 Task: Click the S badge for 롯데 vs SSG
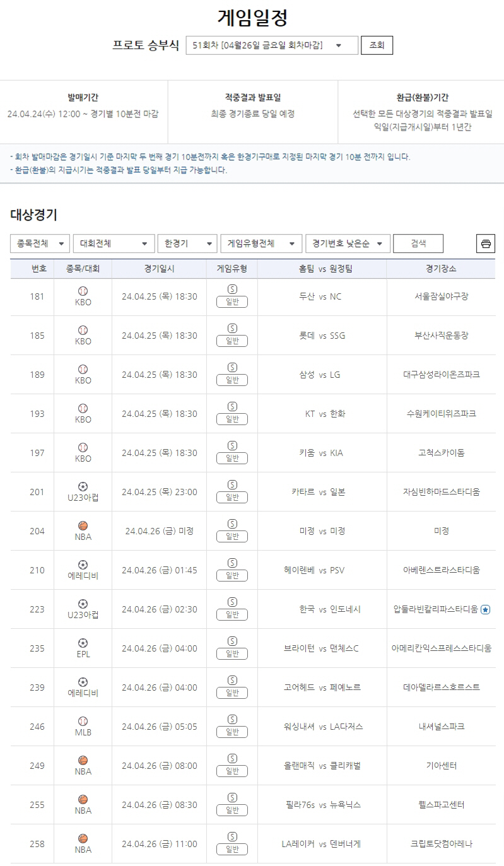tap(232, 328)
